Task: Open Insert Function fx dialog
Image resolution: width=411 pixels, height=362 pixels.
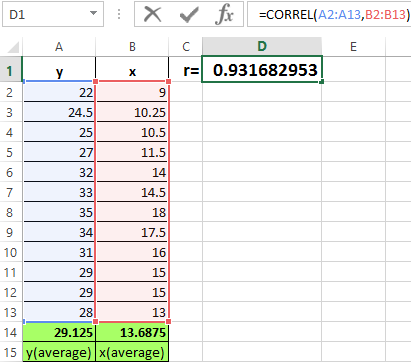Action: click(x=225, y=15)
